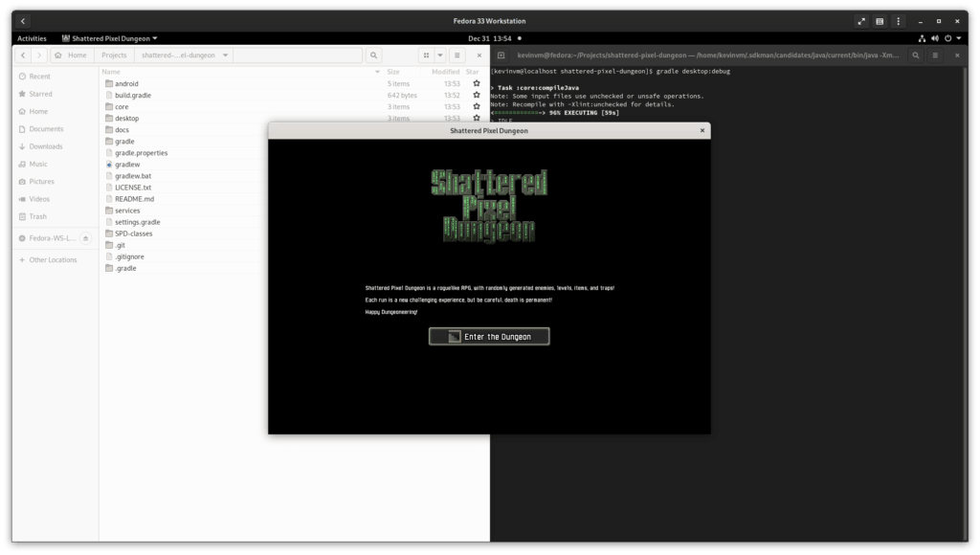Eject the Fedora-WS-L... volume
Image resolution: width=980 pixels, height=555 pixels.
(85, 238)
